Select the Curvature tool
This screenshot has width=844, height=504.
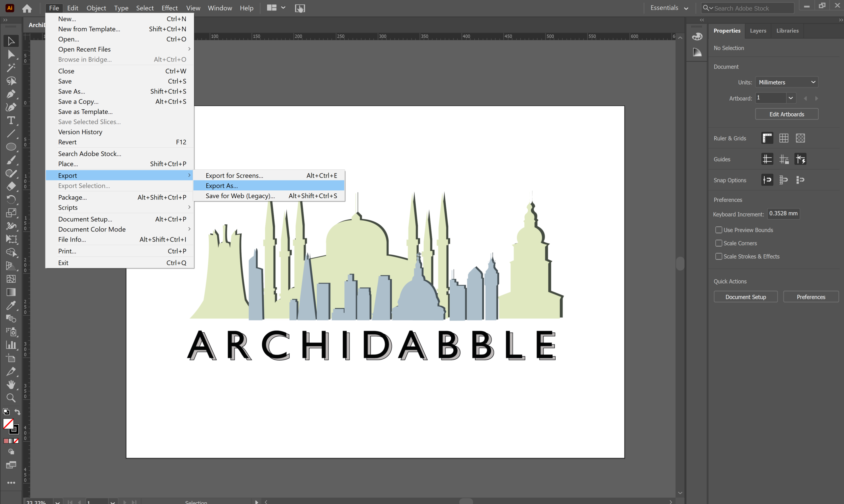click(11, 107)
